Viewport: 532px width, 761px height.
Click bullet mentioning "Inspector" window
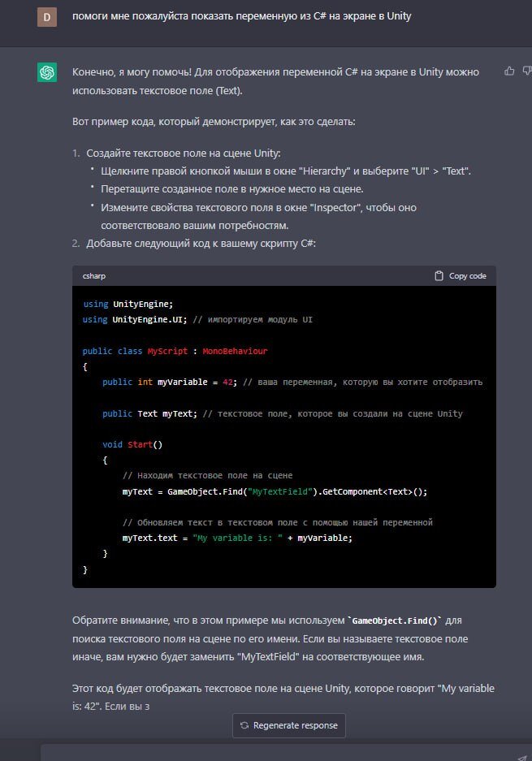pos(259,217)
